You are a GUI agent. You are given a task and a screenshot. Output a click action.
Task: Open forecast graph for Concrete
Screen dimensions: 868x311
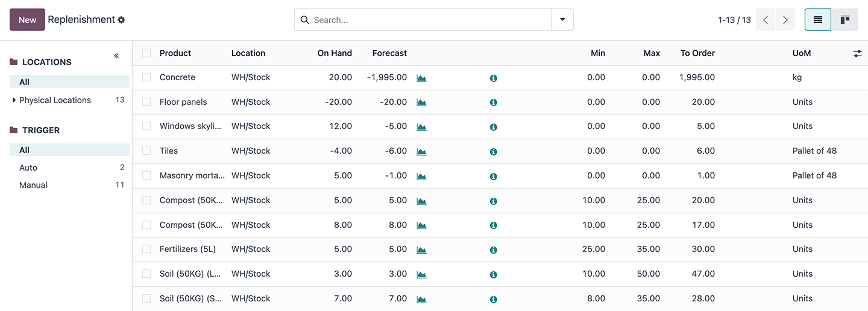pyautogui.click(x=421, y=78)
